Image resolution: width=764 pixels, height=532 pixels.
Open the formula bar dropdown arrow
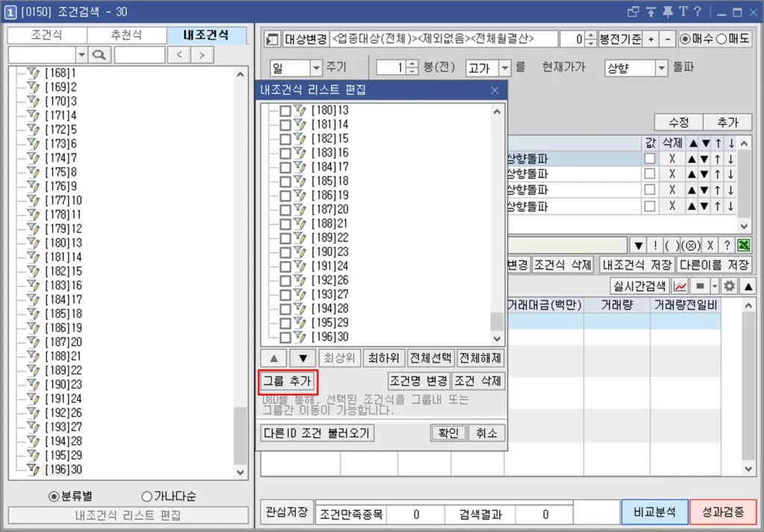tap(639, 245)
